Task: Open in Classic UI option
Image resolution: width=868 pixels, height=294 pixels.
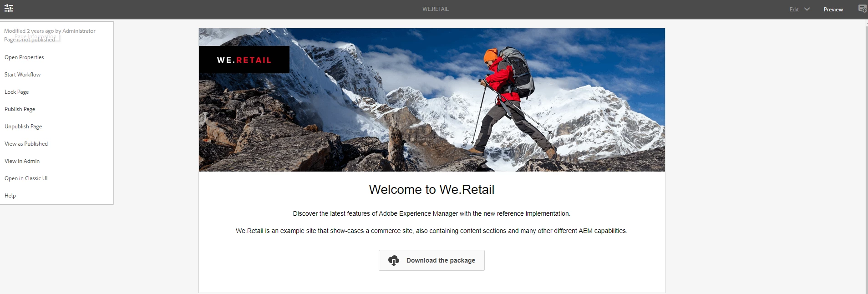Action: [x=26, y=178]
